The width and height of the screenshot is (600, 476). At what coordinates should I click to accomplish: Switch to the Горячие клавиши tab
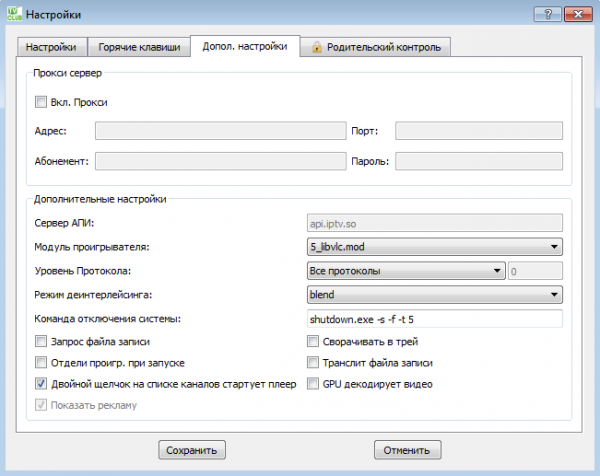tap(139, 47)
